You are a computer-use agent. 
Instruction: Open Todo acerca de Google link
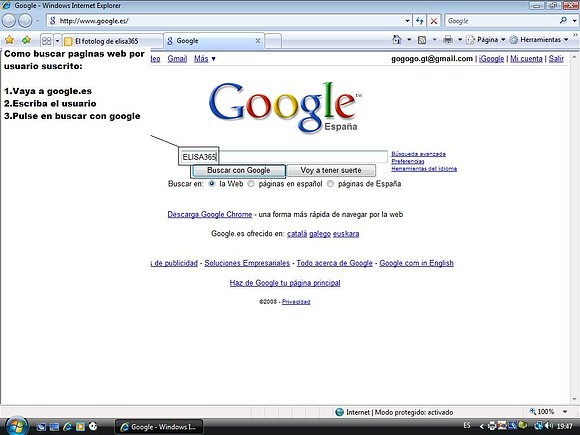334,263
